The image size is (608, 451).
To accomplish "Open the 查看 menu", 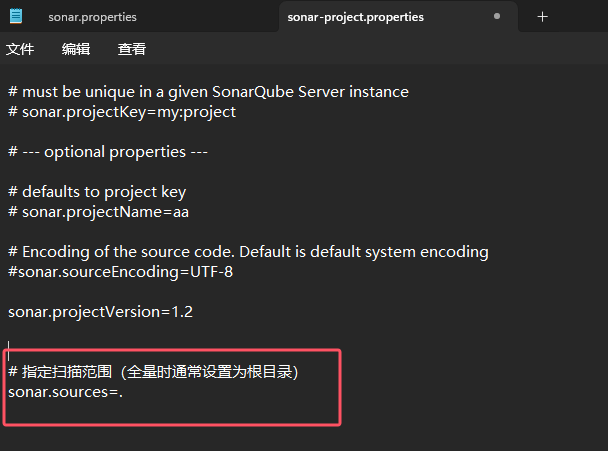I will tap(132, 49).
